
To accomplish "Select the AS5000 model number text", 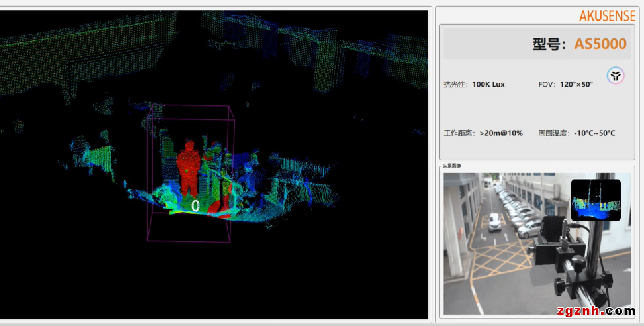I will pyautogui.click(x=600, y=44).
